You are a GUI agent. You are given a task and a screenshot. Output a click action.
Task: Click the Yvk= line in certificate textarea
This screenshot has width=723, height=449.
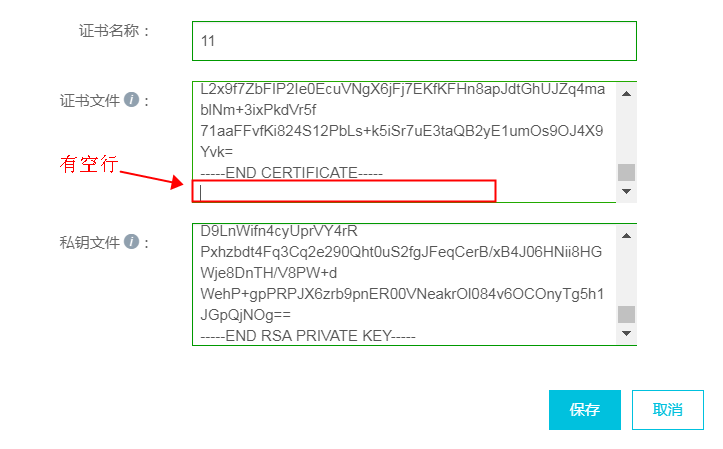point(217,152)
